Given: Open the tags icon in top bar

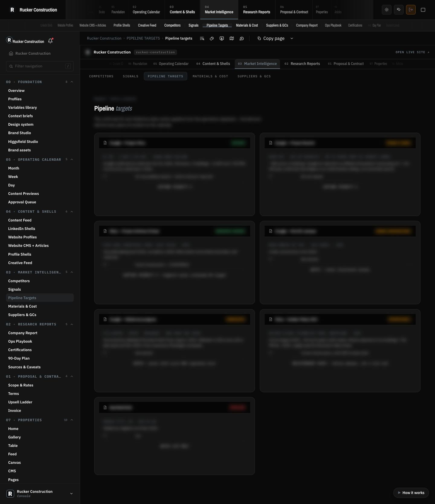Looking at the screenshot, I should point(399,10).
